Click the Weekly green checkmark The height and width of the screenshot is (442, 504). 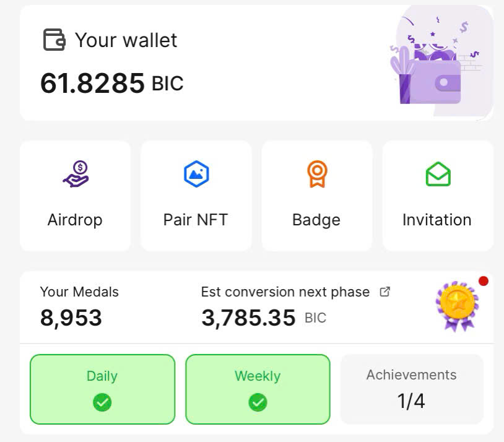(258, 402)
